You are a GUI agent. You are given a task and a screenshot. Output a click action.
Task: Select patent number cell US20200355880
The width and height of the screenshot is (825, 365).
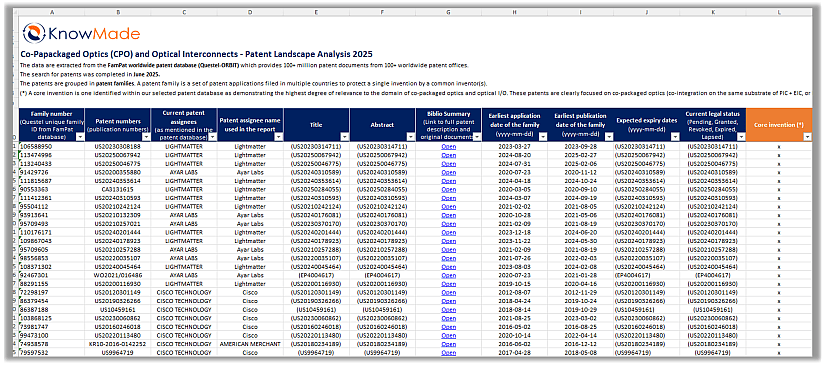(x=117, y=172)
